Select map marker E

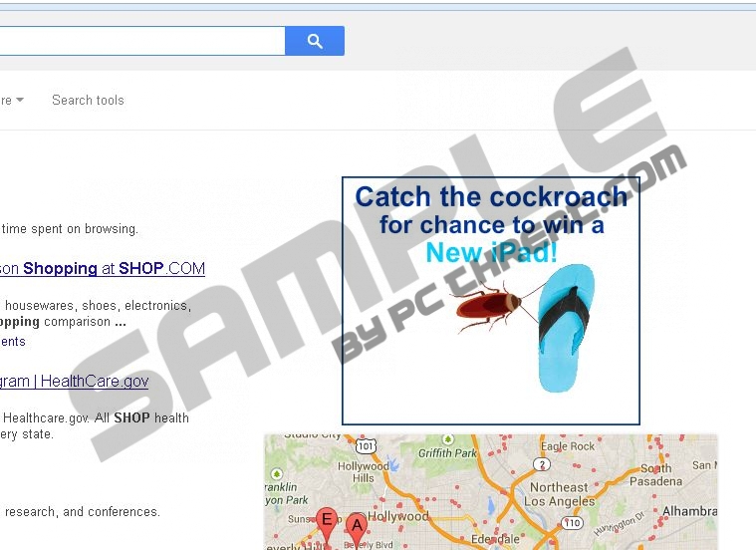327,522
